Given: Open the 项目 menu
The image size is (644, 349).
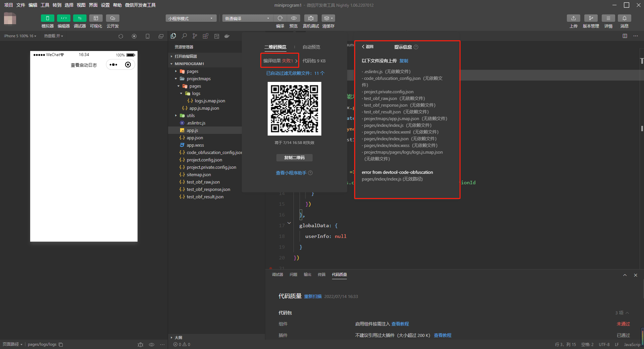Looking at the screenshot, I should click(x=8, y=5).
